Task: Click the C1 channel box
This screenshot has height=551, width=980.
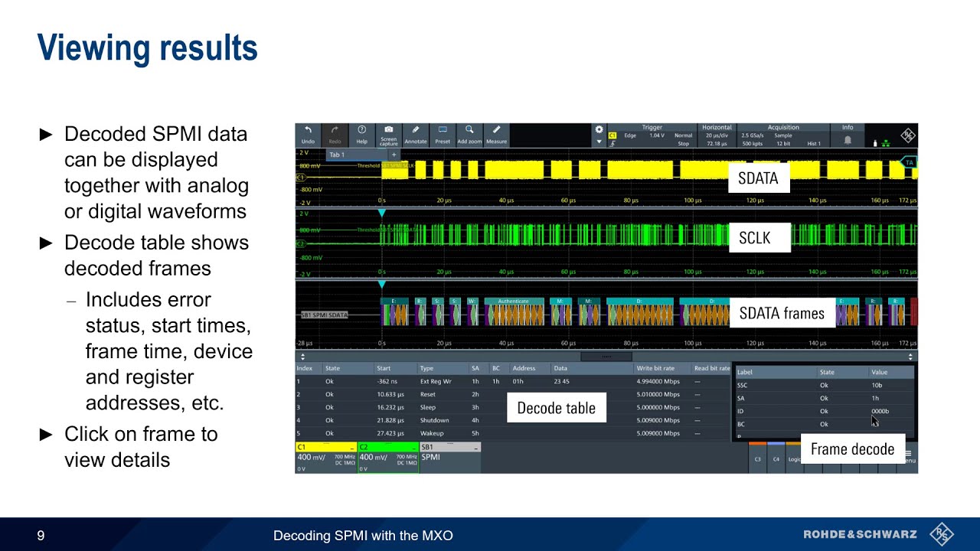Action: click(326, 458)
